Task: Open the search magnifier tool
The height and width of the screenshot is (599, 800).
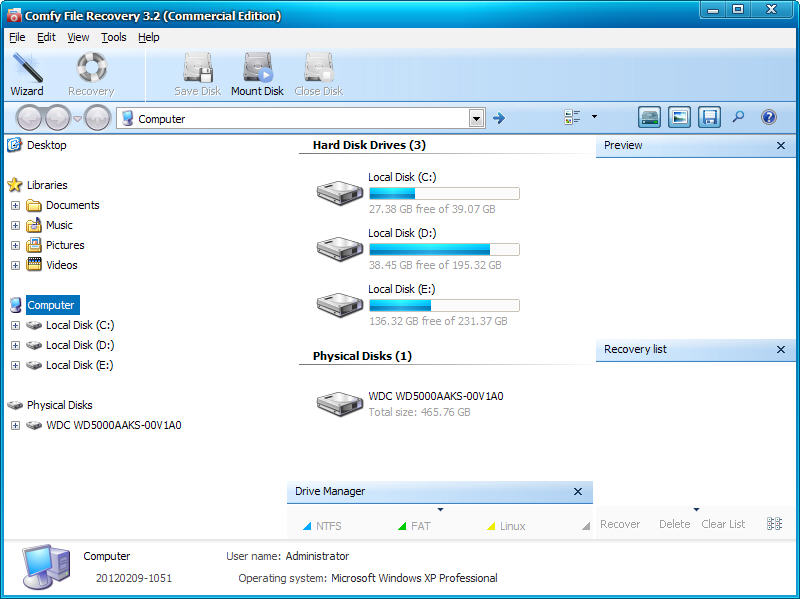Action: pyautogui.click(x=738, y=117)
